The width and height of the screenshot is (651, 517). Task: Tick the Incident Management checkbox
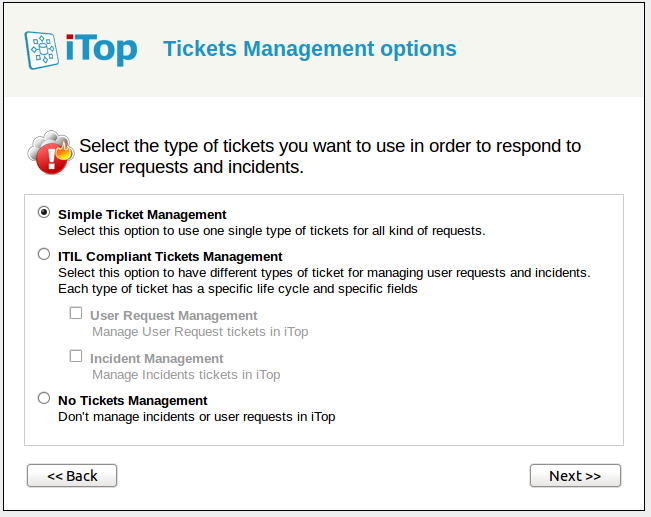(76, 356)
